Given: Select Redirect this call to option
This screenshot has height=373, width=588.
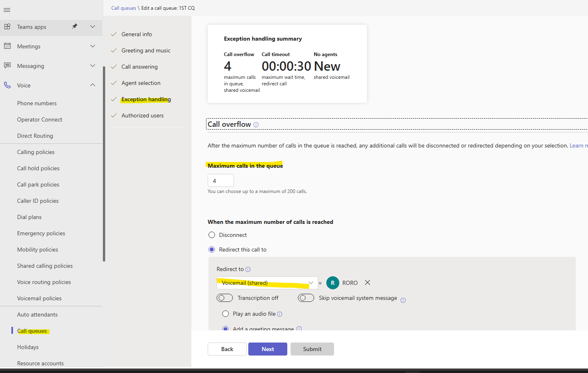Looking at the screenshot, I should point(212,249).
